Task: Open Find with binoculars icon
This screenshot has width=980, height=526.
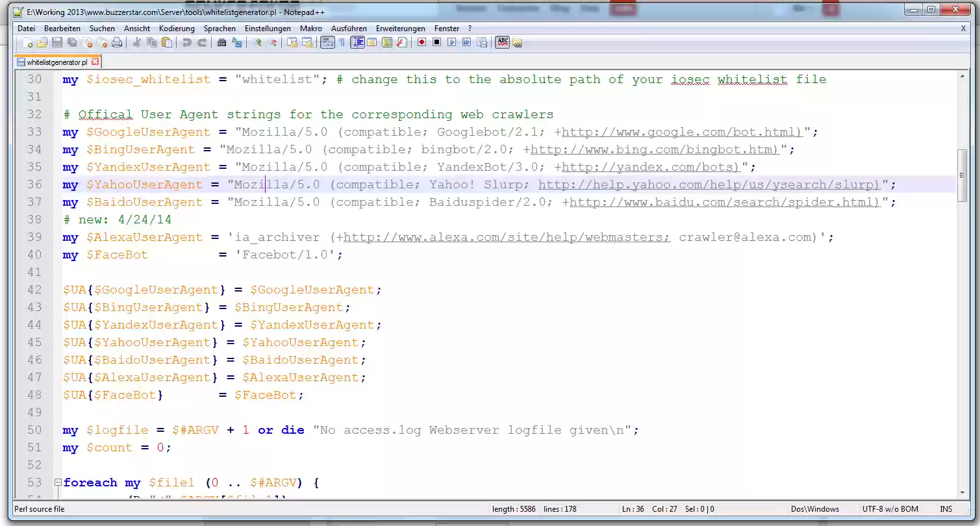Action: 221,43
